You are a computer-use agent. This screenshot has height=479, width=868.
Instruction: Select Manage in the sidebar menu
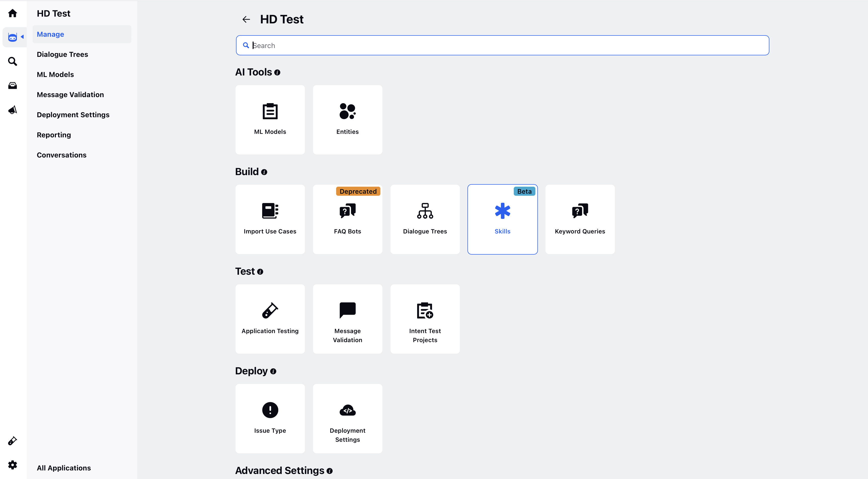(x=82, y=34)
